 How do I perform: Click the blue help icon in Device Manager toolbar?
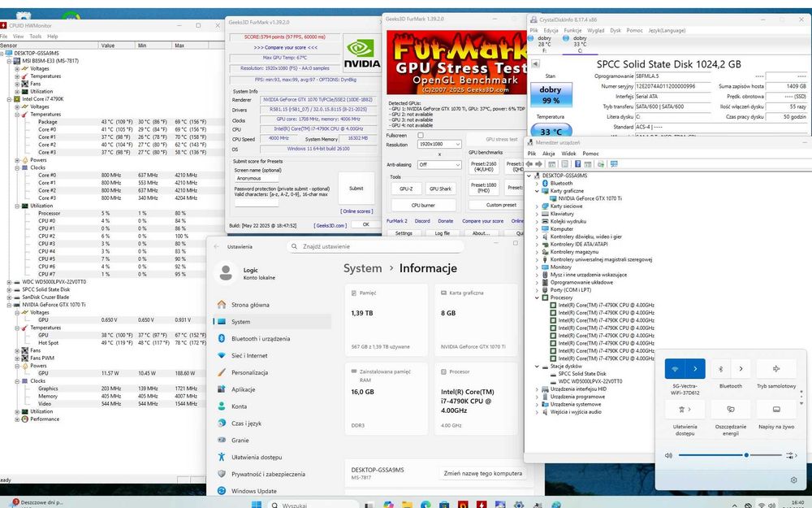577,164
